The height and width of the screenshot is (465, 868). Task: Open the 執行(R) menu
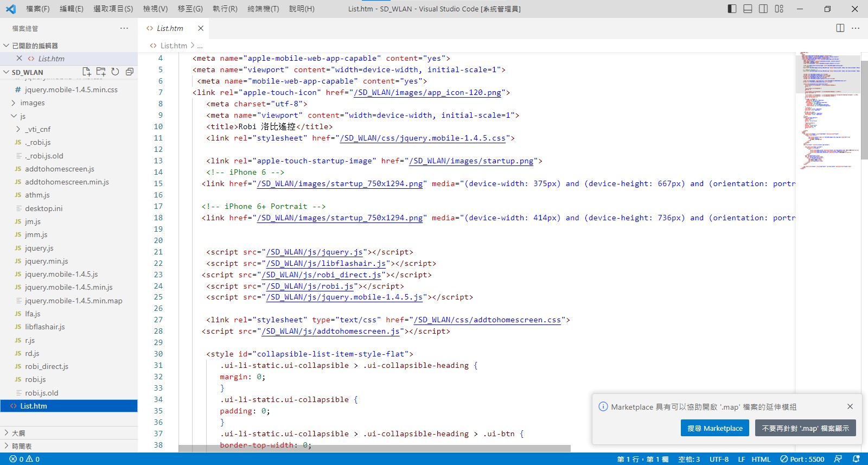pos(225,9)
